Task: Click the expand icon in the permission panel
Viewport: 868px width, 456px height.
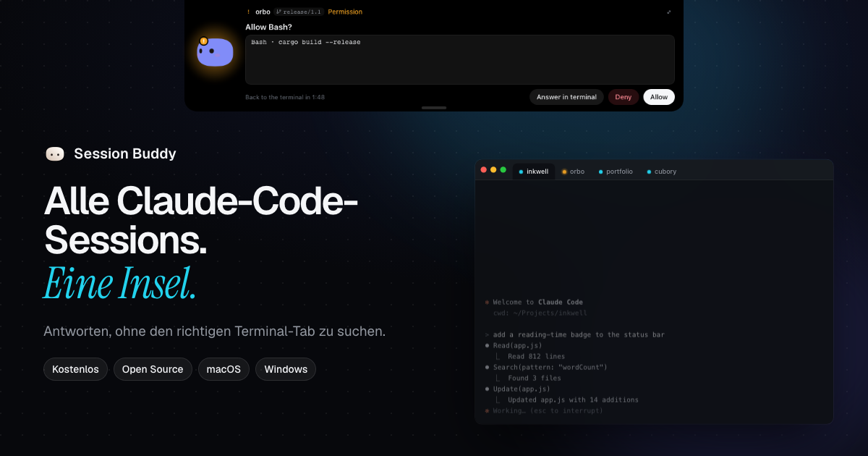Action: (668, 12)
